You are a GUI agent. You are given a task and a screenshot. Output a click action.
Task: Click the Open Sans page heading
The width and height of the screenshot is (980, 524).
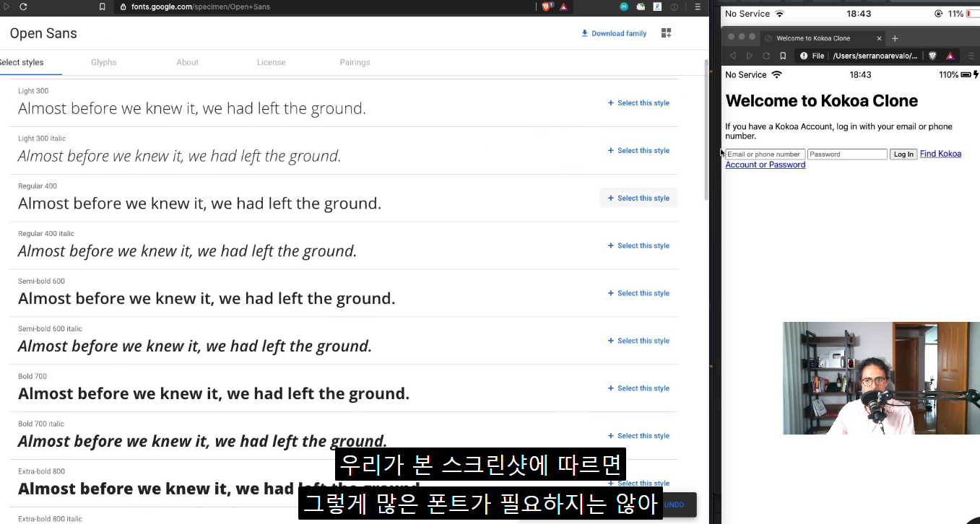(43, 33)
